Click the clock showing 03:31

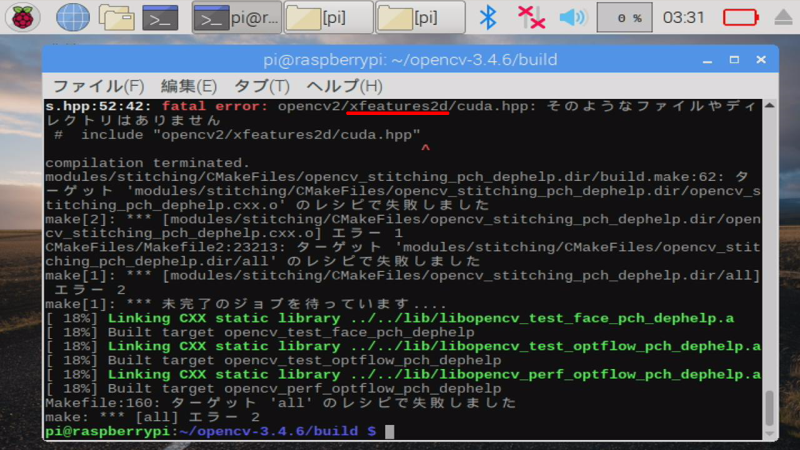[x=683, y=18]
